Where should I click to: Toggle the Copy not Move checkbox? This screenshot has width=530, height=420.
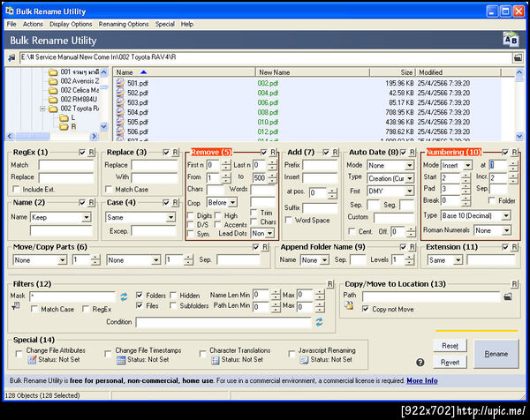pyautogui.click(x=364, y=309)
